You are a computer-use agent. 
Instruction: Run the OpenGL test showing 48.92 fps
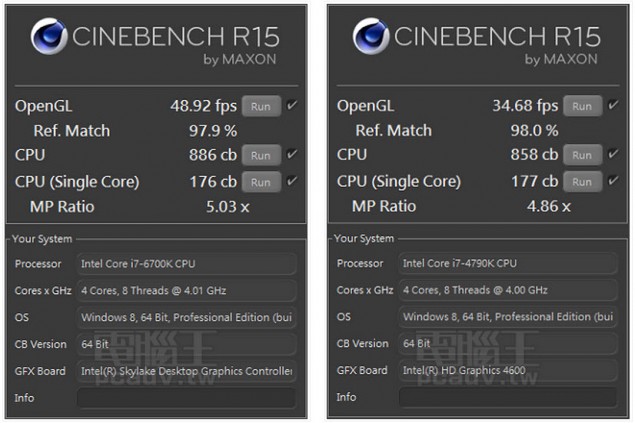[260, 106]
